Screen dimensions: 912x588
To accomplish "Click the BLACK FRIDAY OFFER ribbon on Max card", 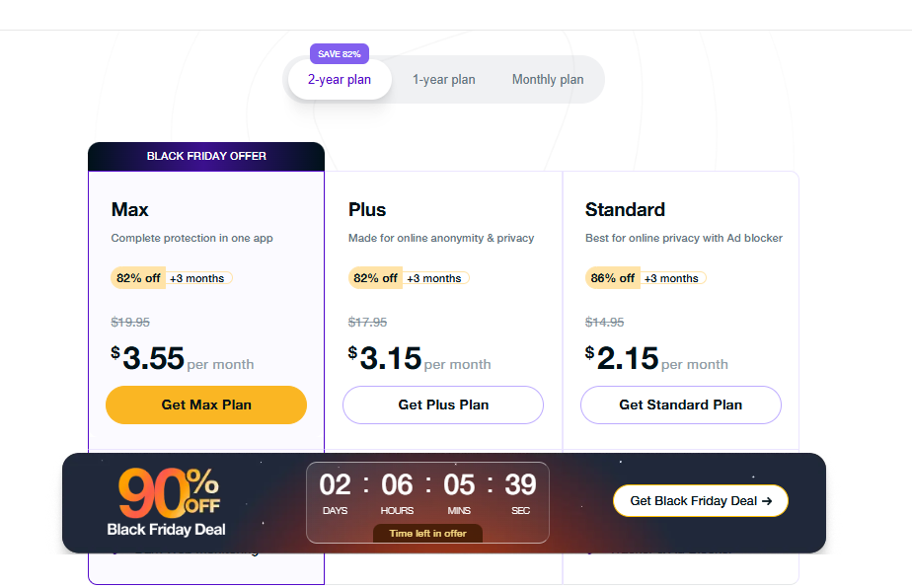I will pos(205,156).
